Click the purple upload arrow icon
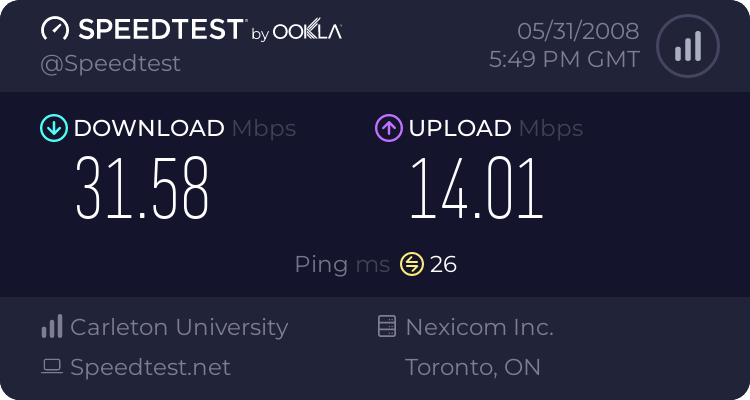Image resolution: width=750 pixels, height=400 pixels. coord(388,128)
